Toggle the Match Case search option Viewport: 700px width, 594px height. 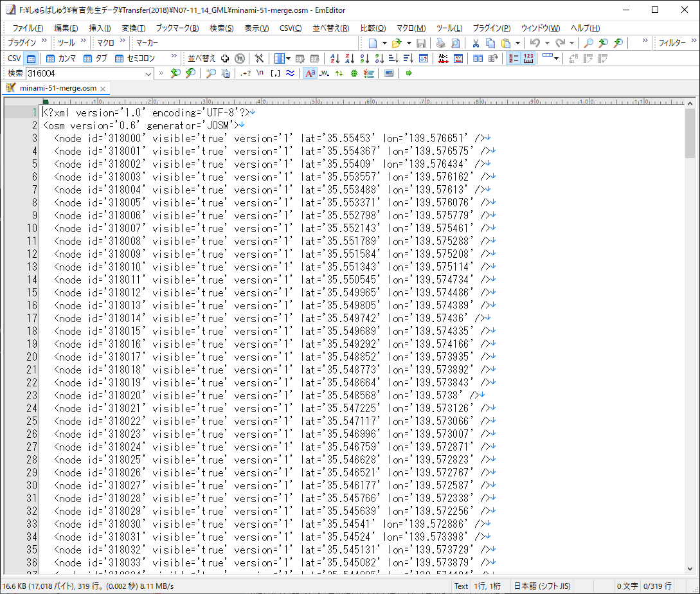click(310, 73)
